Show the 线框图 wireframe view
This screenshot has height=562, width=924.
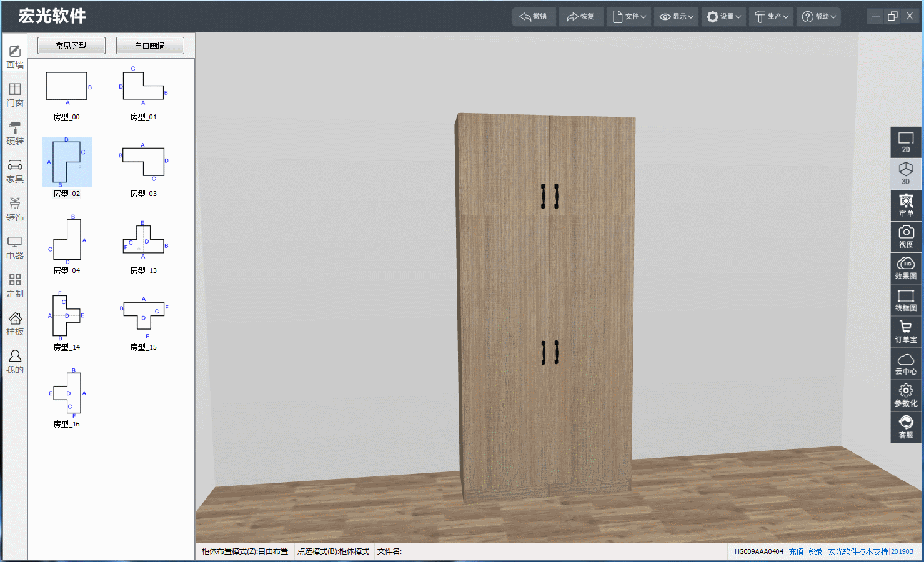pos(906,300)
